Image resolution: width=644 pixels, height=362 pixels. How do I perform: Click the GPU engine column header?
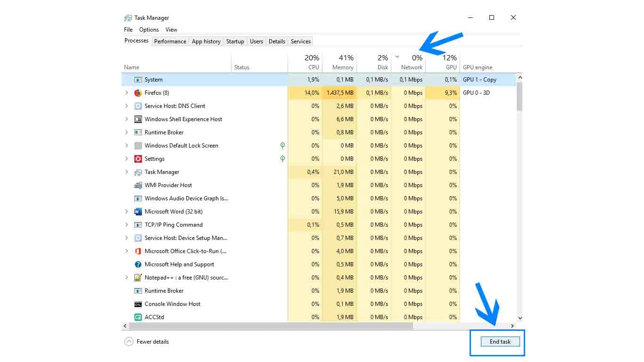(x=488, y=62)
